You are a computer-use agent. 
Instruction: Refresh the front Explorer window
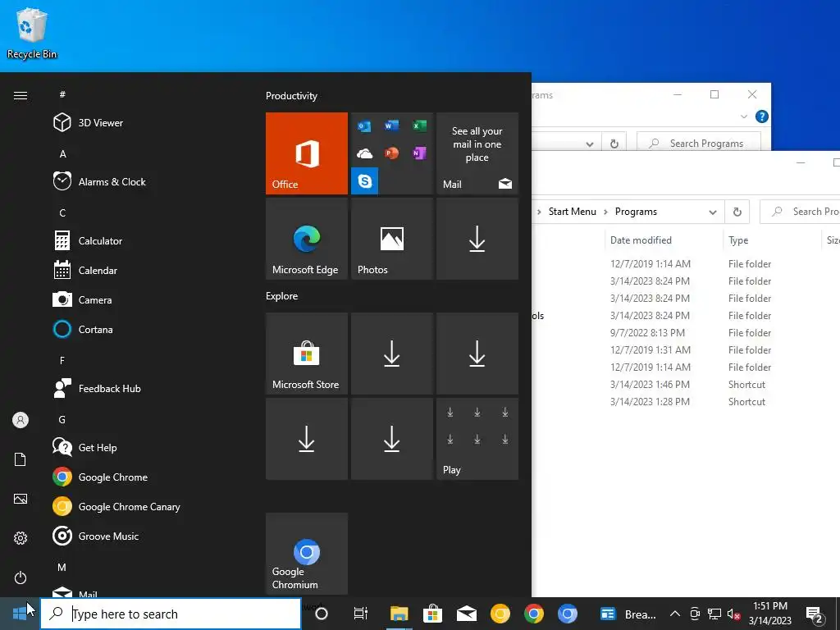[737, 212]
